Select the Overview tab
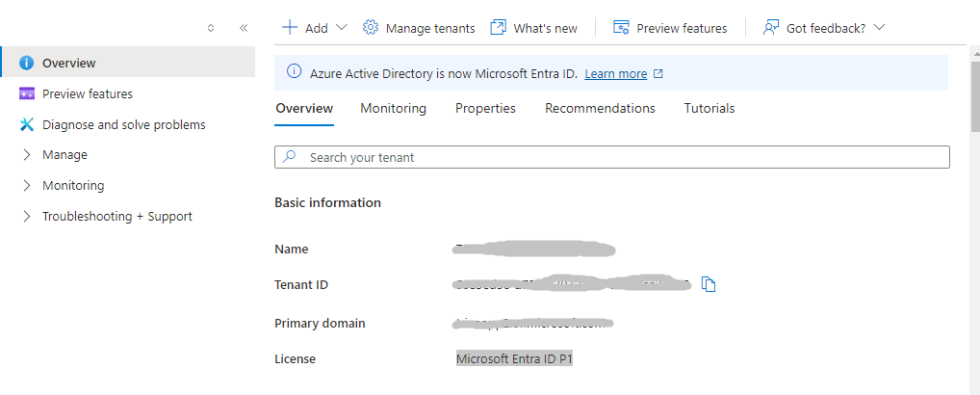 [304, 108]
